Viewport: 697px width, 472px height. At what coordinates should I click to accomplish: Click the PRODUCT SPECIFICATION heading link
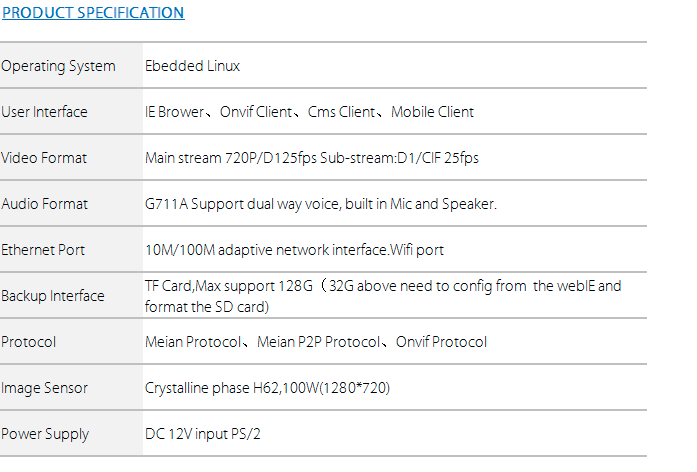[92, 13]
